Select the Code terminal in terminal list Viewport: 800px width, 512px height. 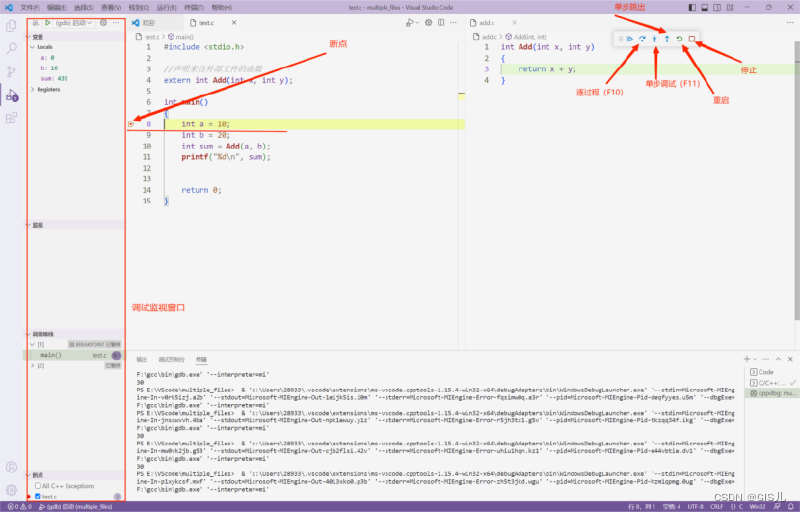point(772,372)
